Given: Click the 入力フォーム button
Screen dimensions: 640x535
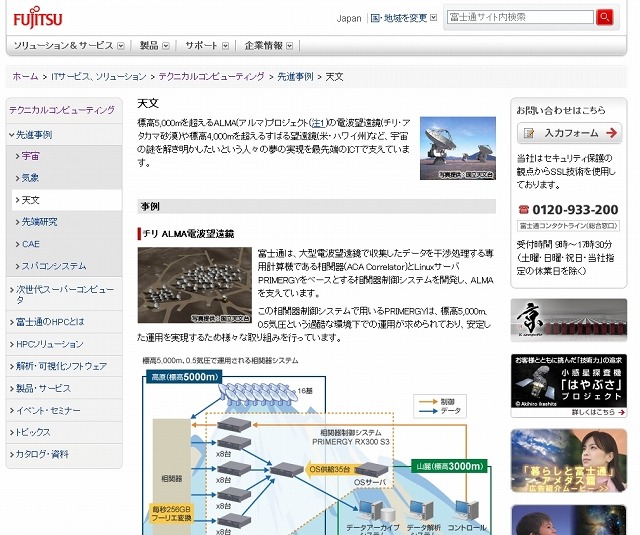Looking at the screenshot, I should (x=569, y=133).
